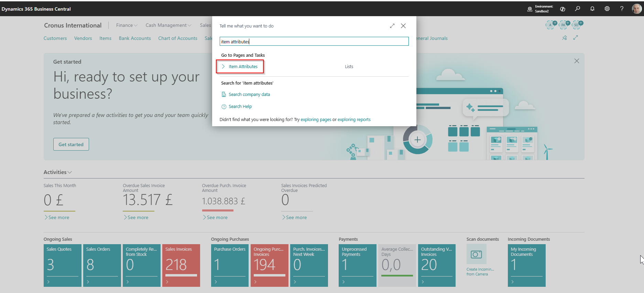
Task: Expand the Cash Management dropdown
Action: 168,25
